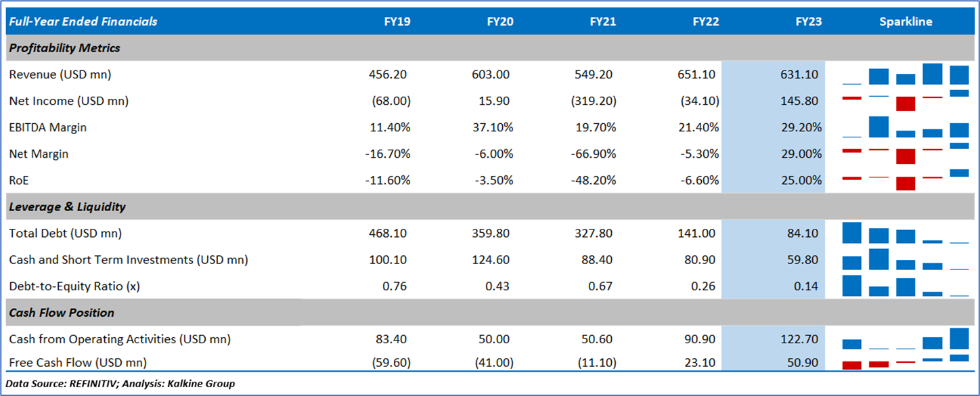
Task: Select the FY23 column header
Action: pyautogui.click(x=809, y=22)
